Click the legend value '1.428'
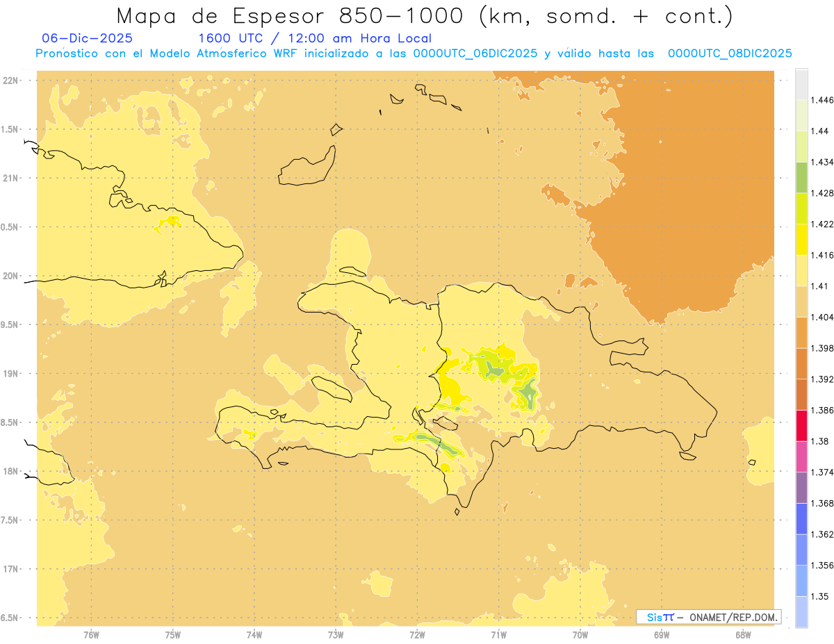The image size is (834, 644). tap(822, 193)
